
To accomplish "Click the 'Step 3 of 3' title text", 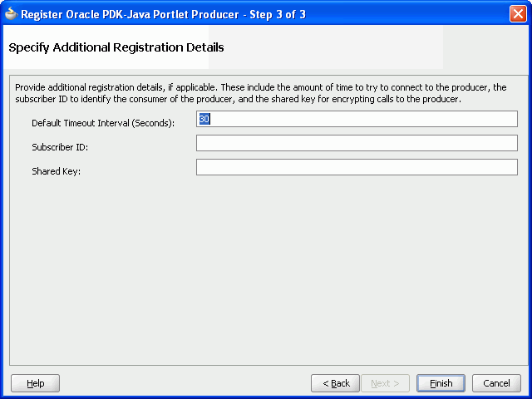I will [278, 14].
